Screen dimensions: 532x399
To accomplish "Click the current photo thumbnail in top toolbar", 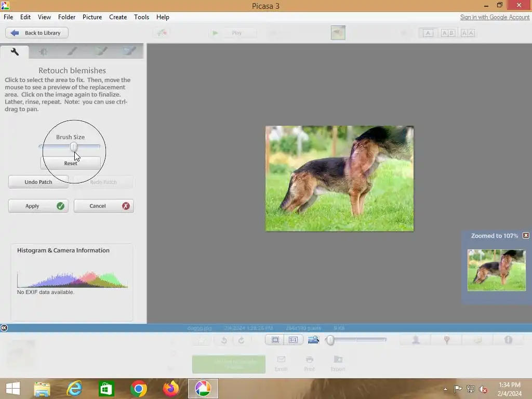I will 338,33.
